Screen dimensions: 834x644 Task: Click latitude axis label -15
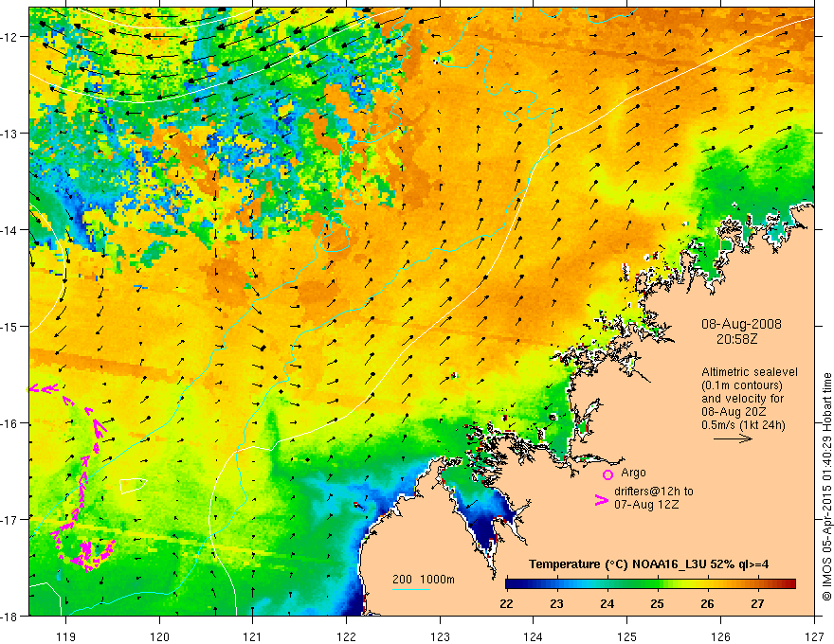pyautogui.click(x=10, y=326)
